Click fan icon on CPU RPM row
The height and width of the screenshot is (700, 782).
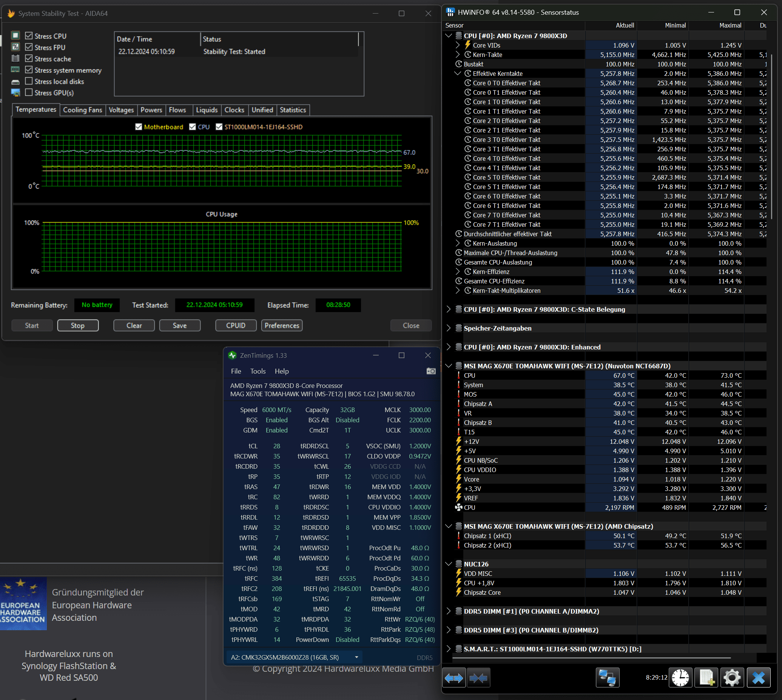(x=459, y=507)
